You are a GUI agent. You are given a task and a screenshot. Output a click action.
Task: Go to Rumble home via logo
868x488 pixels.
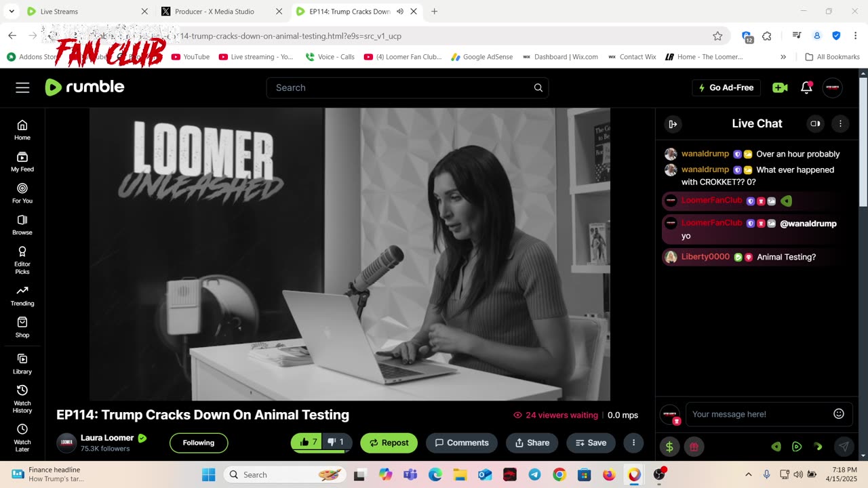pyautogui.click(x=85, y=87)
